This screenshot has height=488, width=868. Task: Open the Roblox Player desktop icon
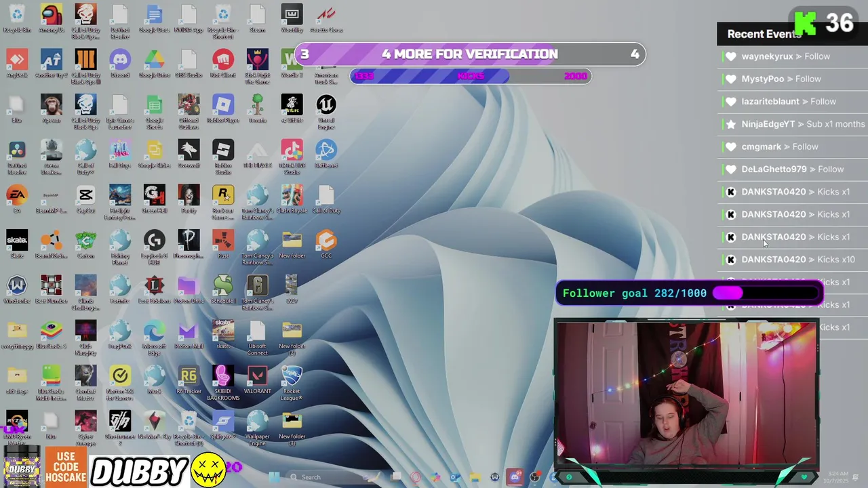pos(223,108)
